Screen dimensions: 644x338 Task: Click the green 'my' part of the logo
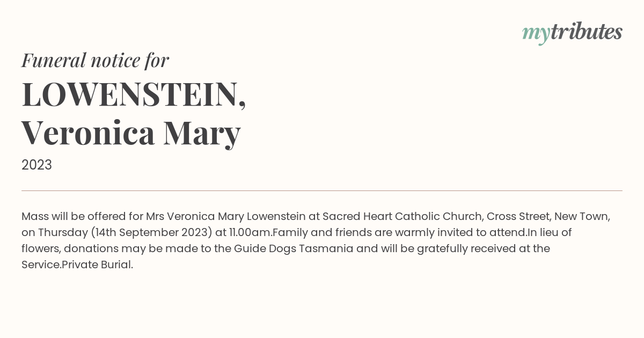(x=536, y=33)
